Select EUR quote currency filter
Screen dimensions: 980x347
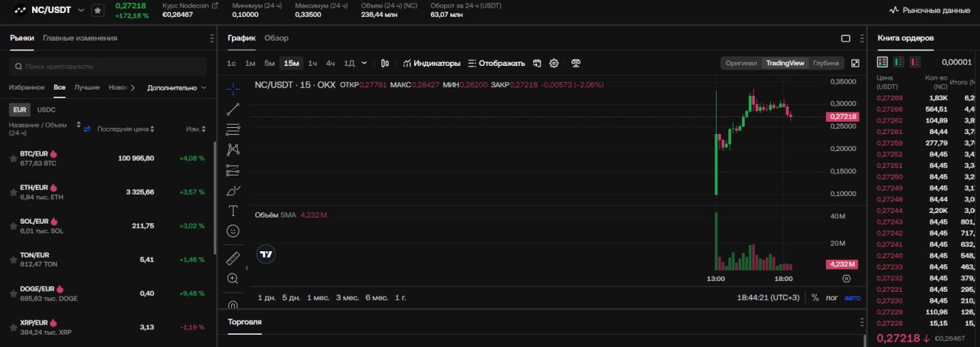(x=20, y=110)
